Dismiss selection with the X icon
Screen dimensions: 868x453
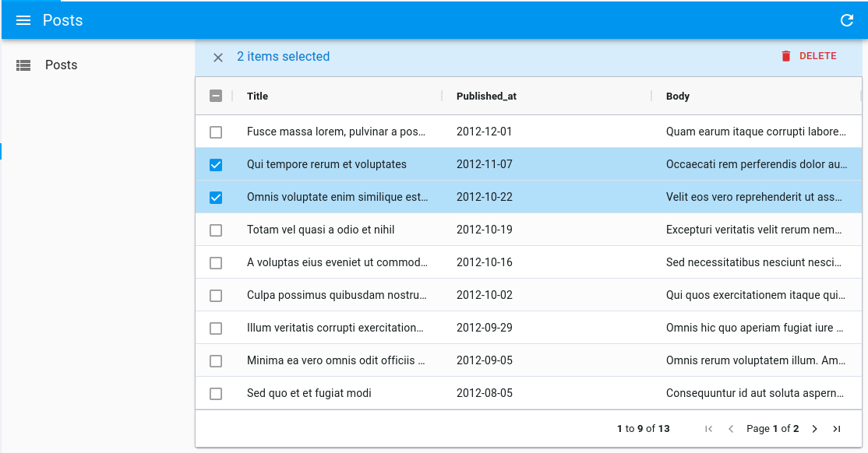coord(217,57)
